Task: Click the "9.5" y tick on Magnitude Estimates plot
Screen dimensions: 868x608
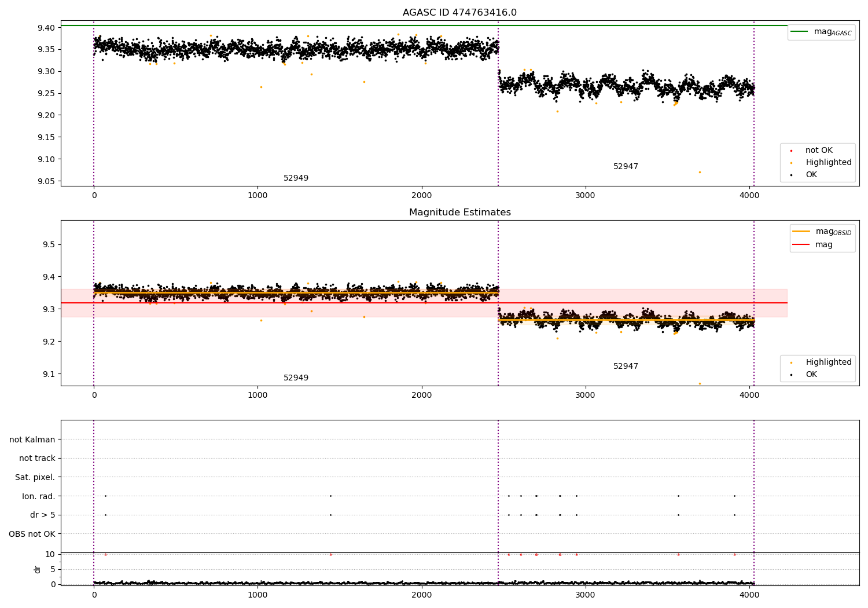Action: (49, 245)
